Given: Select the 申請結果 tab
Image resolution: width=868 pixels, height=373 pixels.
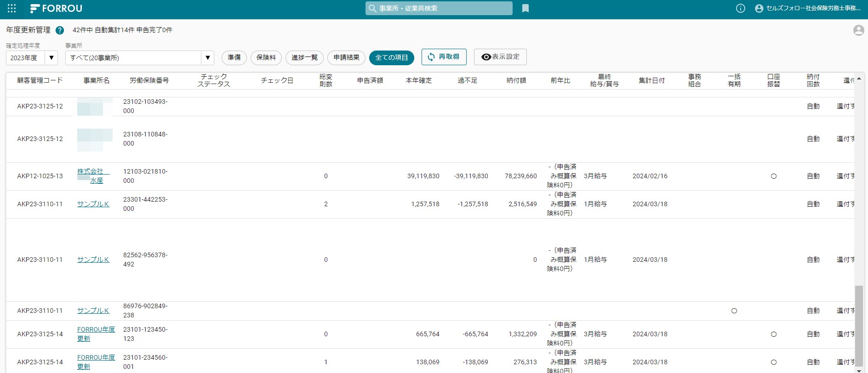Looking at the screenshot, I should pos(347,57).
